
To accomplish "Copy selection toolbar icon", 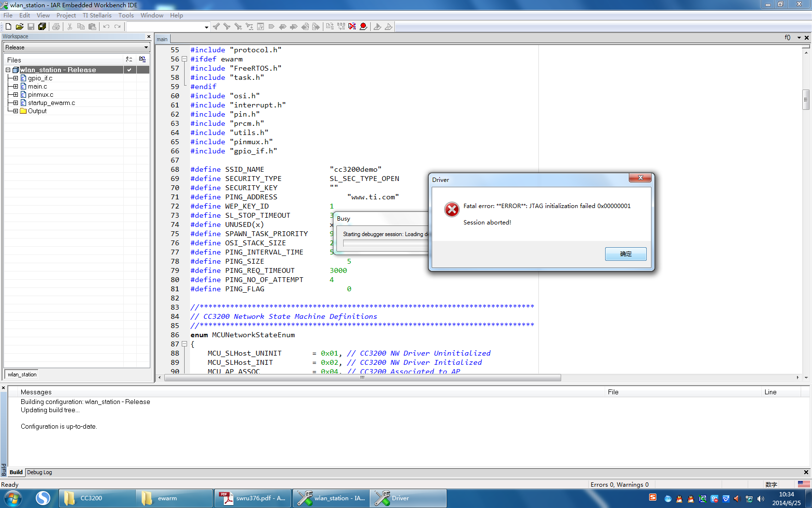I will point(81,27).
